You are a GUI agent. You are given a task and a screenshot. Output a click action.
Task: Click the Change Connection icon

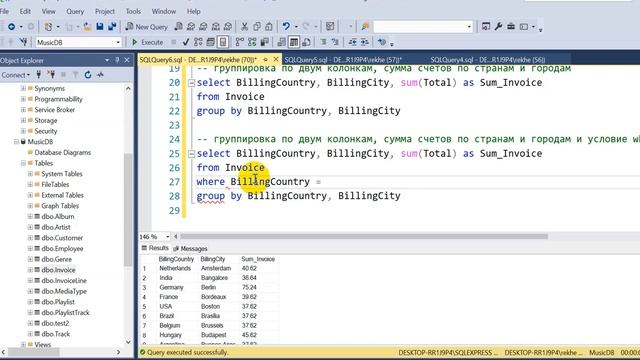24,42
